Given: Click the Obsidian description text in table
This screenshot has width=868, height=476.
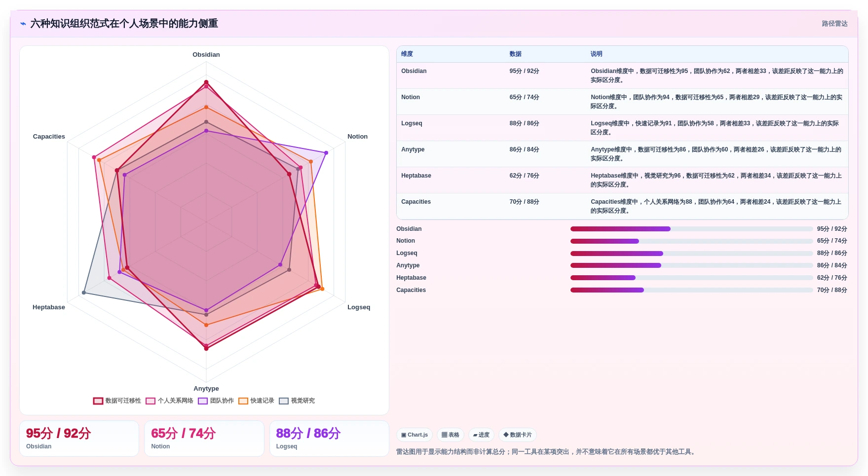Looking at the screenshot, I should (x=717, y=75).
